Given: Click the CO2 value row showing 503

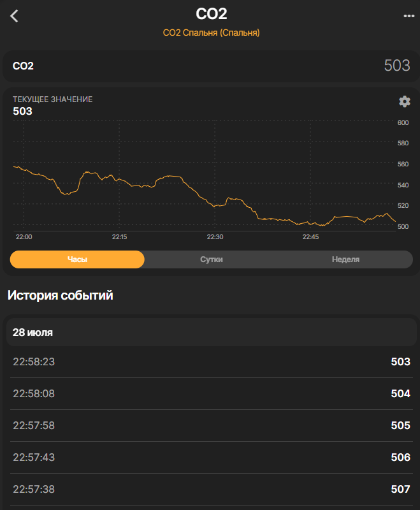Looking at the screenshot, I should click(x=210, y=66).
